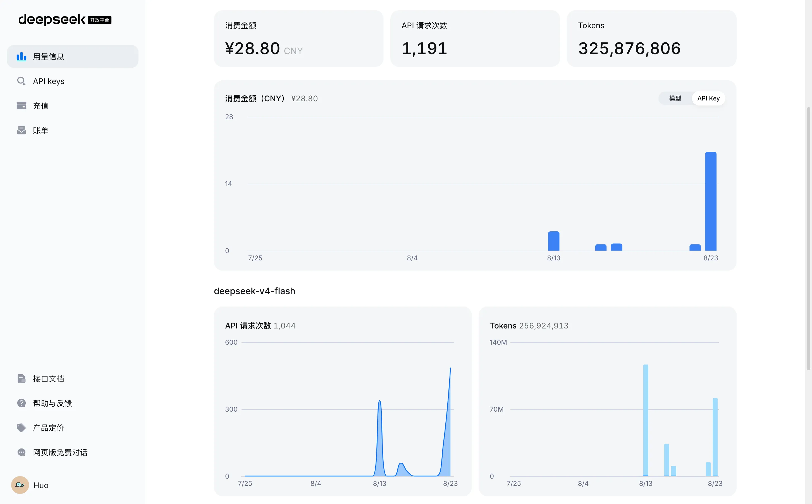Click the API 请求次数 1,191 value
The width and height of the screenshot is (812, 504).
click(424, 49)
